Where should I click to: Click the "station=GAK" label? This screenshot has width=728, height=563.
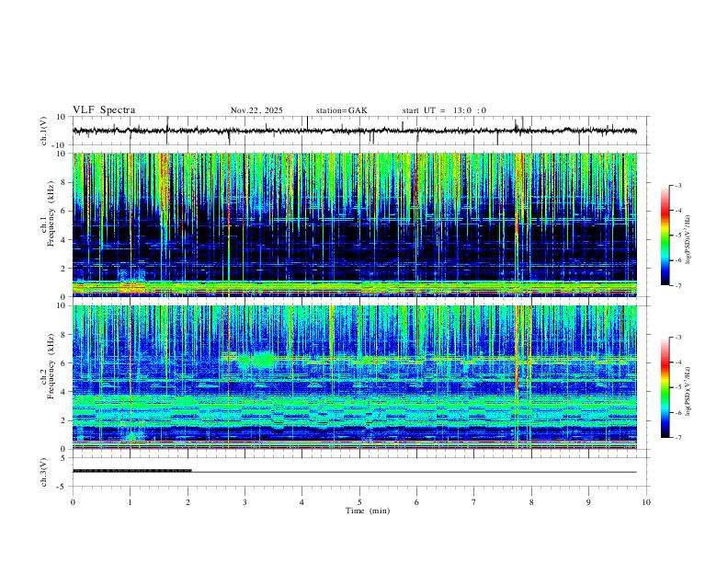click(x=341, y=110)
